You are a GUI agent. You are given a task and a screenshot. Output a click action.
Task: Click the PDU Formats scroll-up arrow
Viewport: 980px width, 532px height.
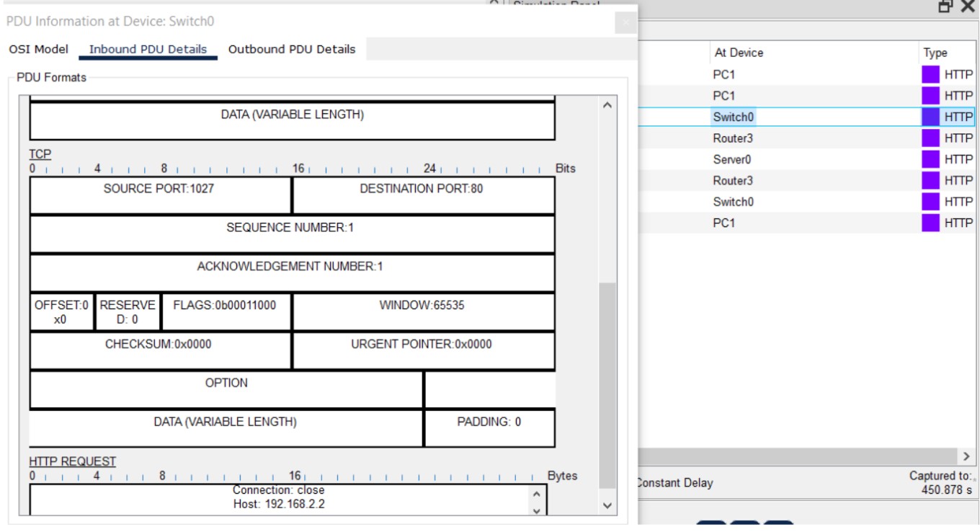coord(607,106)
